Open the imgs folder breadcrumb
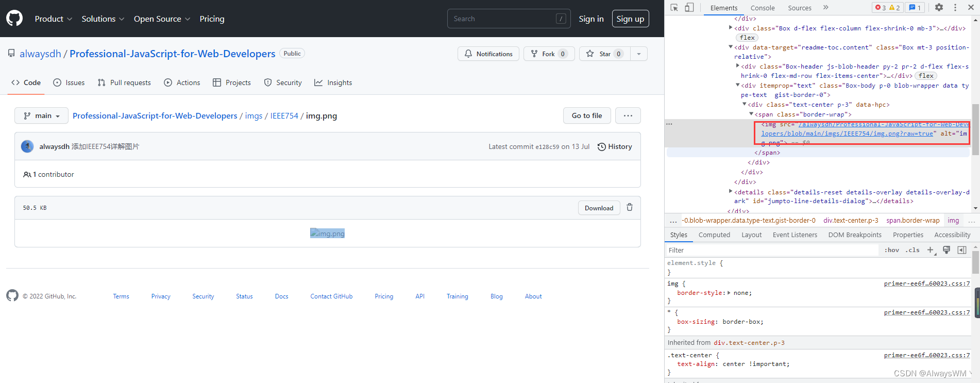Screen dimensions: 980x383 point(254,115)
